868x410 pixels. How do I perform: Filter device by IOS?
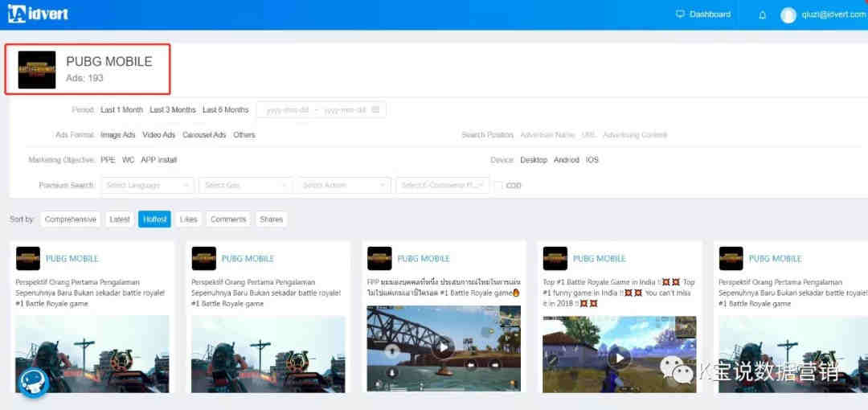[x=592, y=159]
